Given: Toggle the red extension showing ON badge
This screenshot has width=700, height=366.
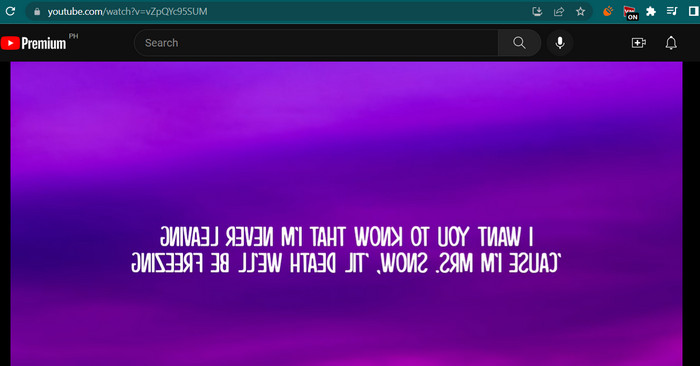Looking at the screenshot, I should click(630, 12).
